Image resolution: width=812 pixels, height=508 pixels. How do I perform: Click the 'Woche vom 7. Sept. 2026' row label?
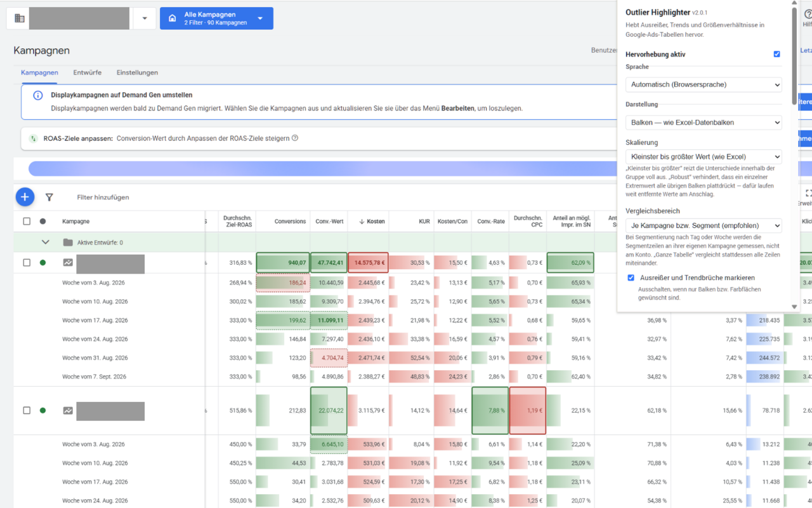(94, 377)
